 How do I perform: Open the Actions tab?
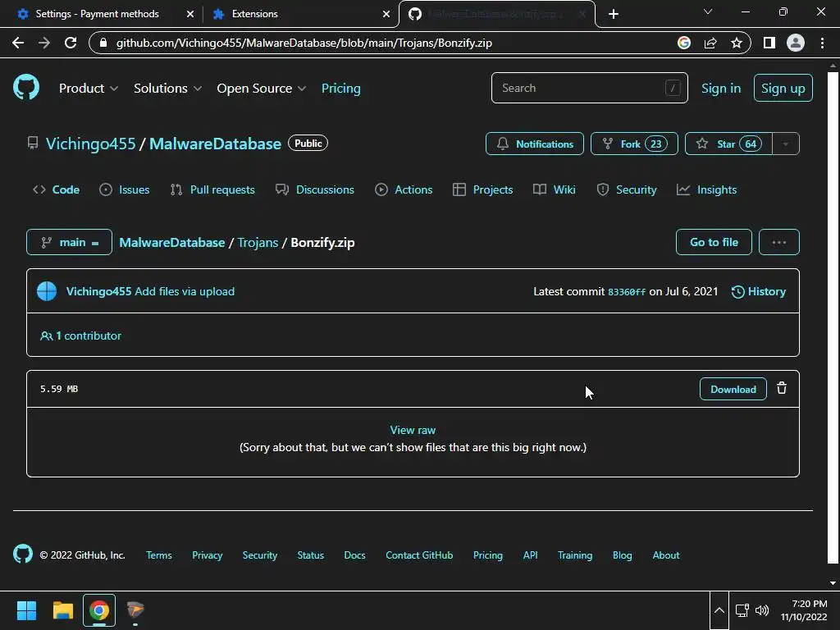(404, 189)
